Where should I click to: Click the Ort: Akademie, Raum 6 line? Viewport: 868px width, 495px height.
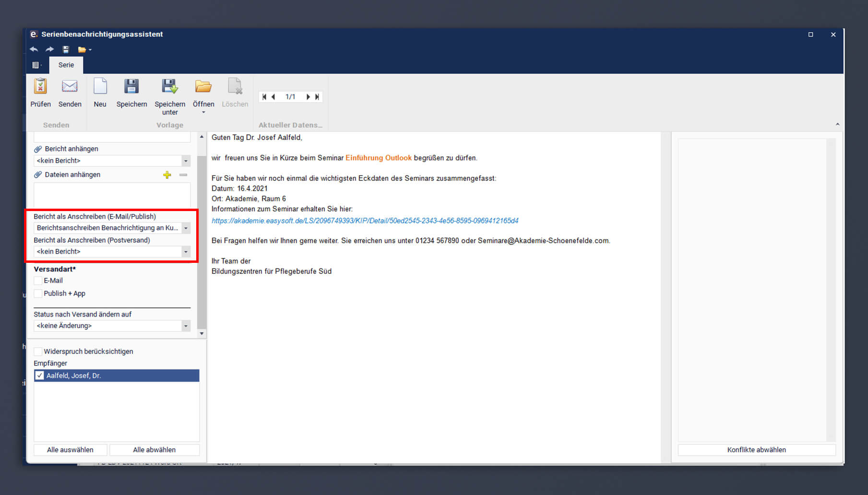[x=249, y=199]
